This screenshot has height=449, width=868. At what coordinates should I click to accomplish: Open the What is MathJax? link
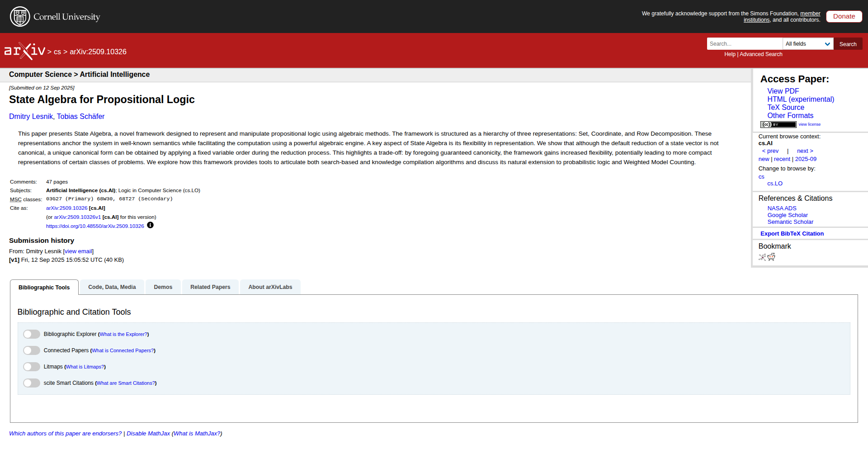[197, 434]
